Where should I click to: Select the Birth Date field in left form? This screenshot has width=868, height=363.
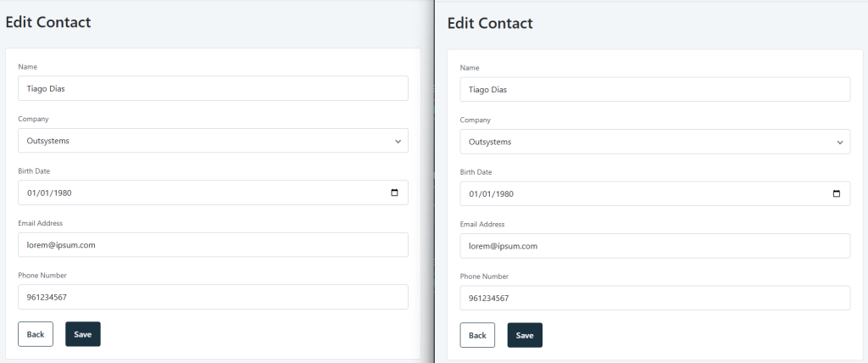pos(213,193)
